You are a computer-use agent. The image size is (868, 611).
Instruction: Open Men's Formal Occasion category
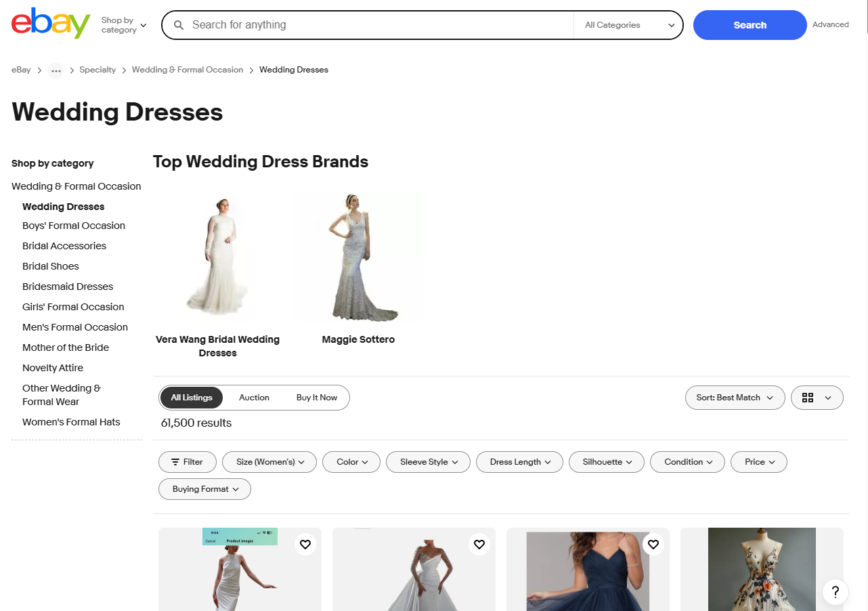click(x=75, y=327)
